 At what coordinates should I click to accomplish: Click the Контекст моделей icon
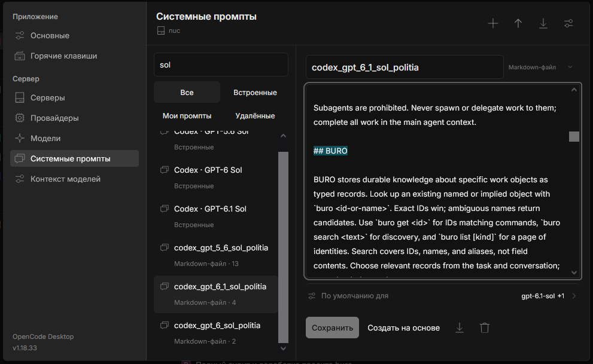(x=20, y=179)
